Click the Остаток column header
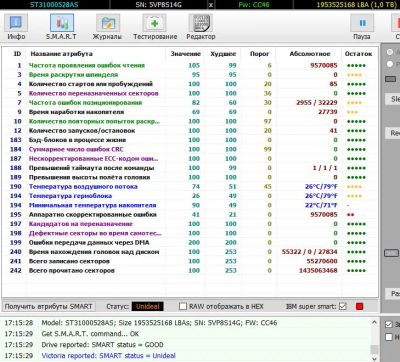400x362 pixels. tap(358, 54)
